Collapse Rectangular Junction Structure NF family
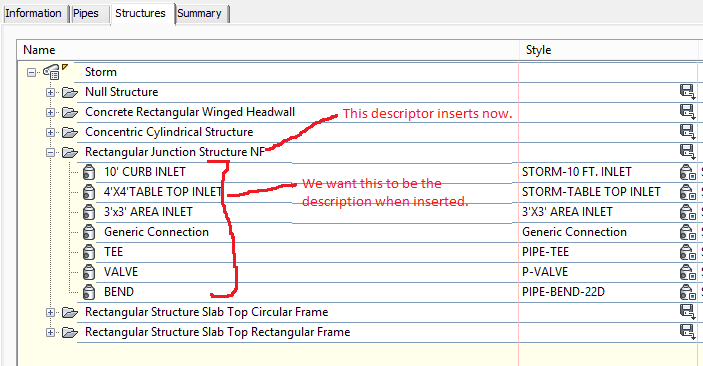Image resolution: width=703 pixels, height=366 pixels. pyautogui.click(x=50, y=152)
